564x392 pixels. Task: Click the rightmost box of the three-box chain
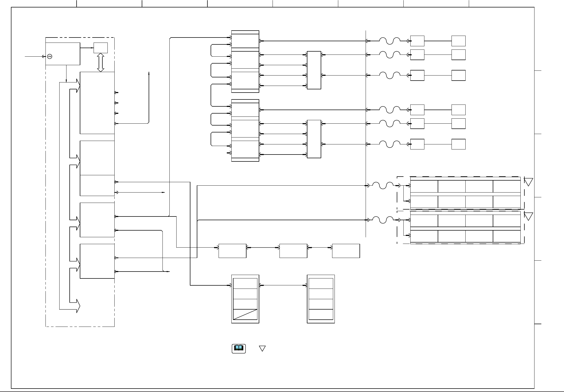coord(346,251)
